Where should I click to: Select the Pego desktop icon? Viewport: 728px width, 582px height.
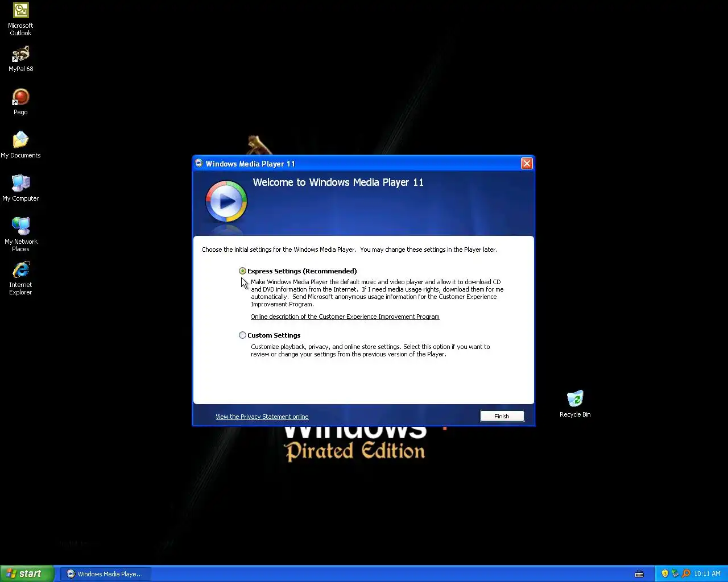[20, 102]
